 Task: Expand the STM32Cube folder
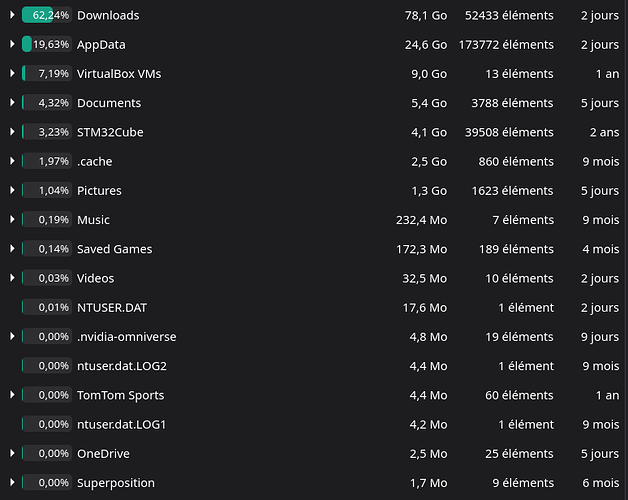coord(12,132)
